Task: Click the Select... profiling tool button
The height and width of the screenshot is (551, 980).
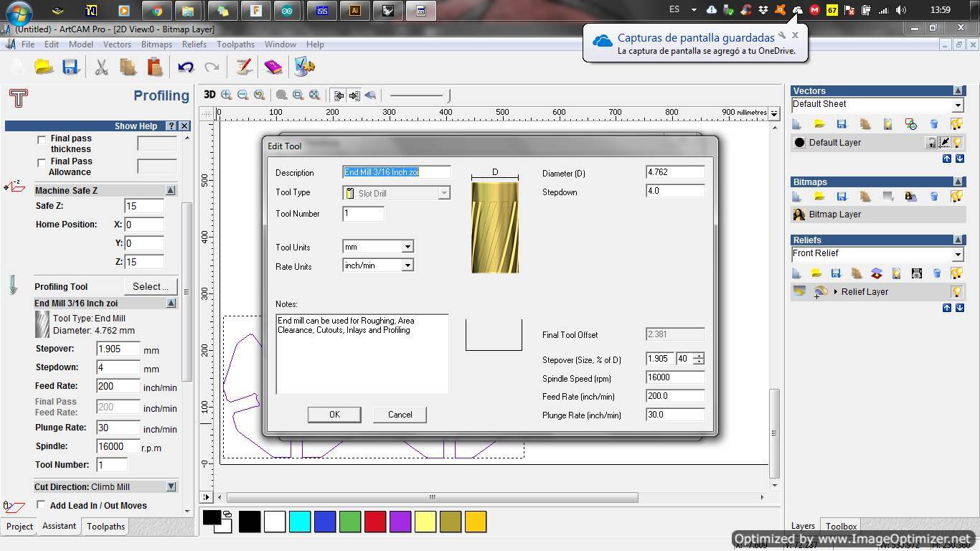Action: (151, 286)
